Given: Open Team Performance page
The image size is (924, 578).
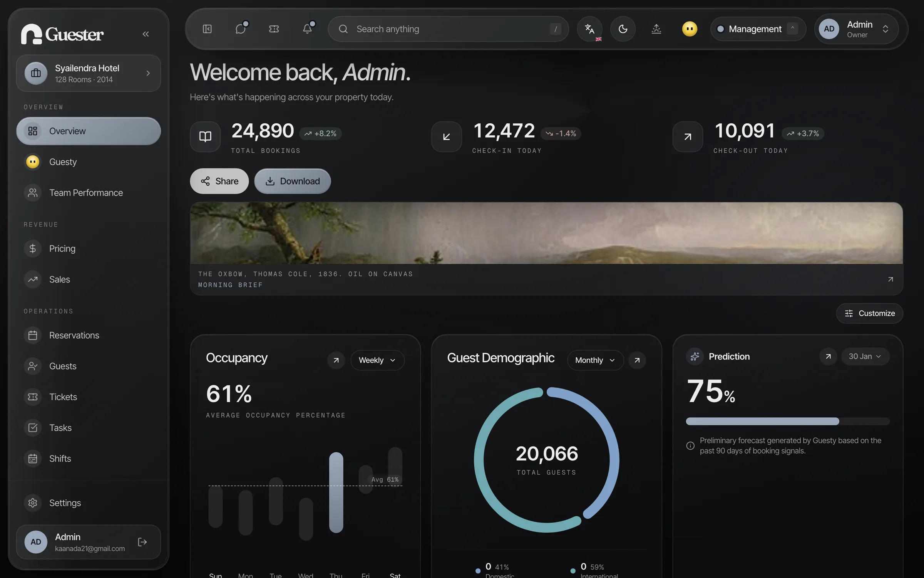Looking at the screenshot, I should (x=89, y=193).
